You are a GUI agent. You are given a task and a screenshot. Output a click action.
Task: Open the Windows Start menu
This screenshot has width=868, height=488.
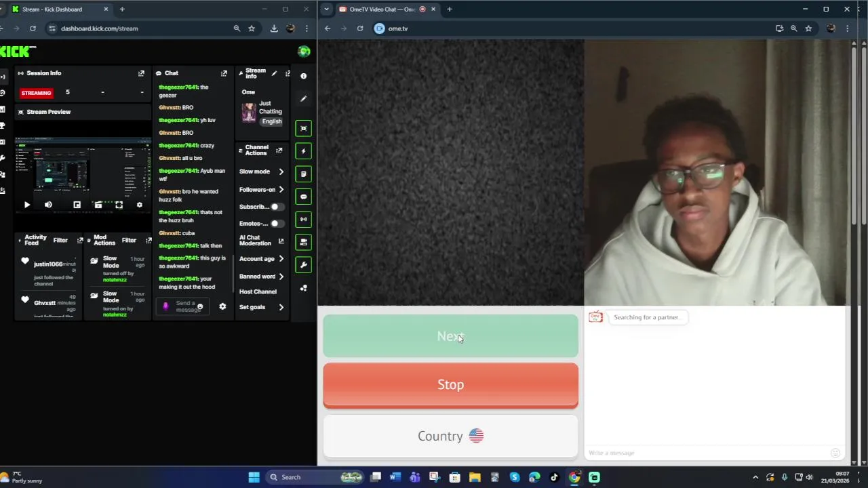pyautogui.click(x=254, y=477)
